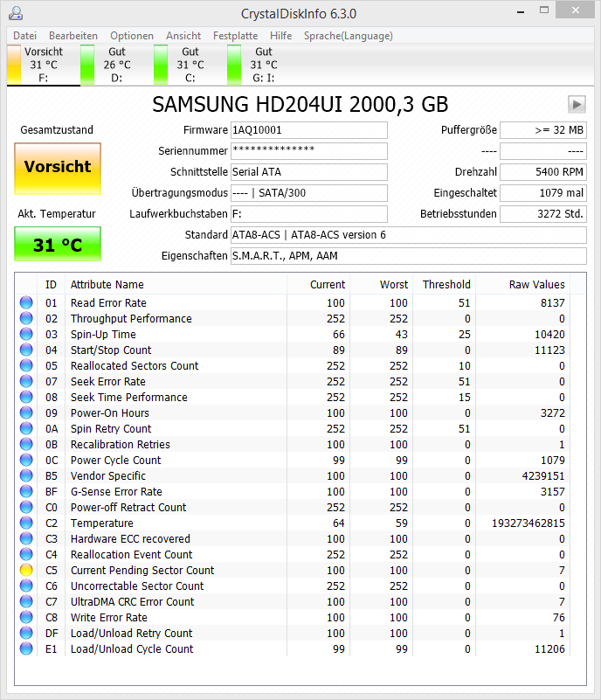Image resolution: width=601 pixels, height=700 pixels.
Task: Click the Worst column header
Action: pos(381,284)
